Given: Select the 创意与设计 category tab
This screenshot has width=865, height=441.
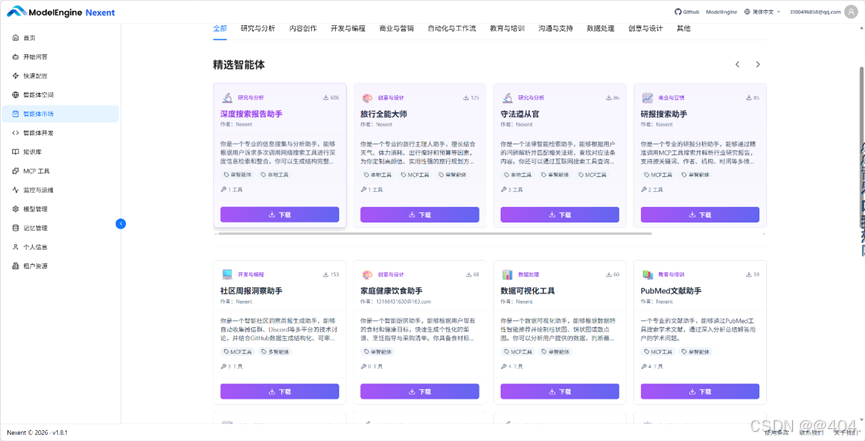Looking at the screenshot, I should click(645, 28).
